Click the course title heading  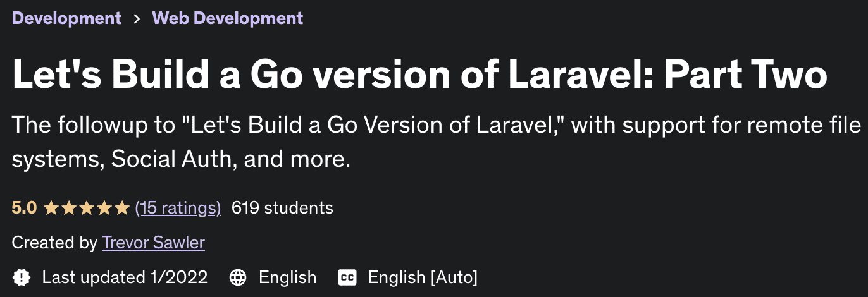pos(419,75)
